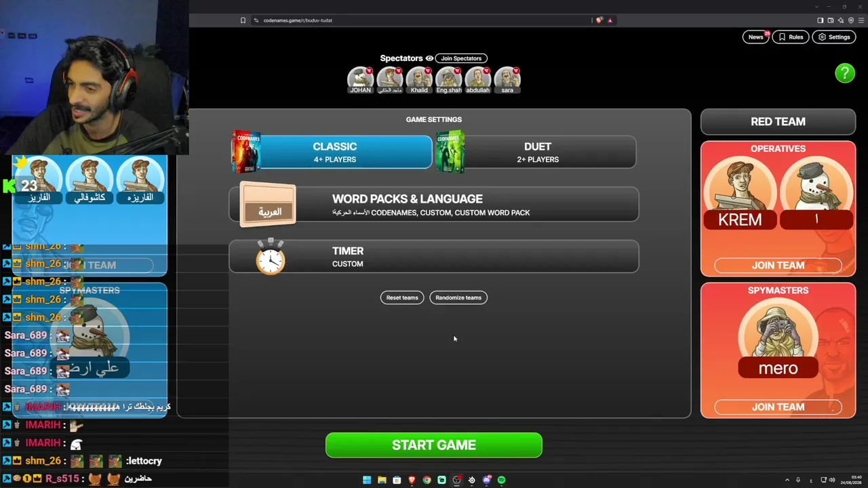This screenshot has width=868, height=488.
Task: Click the browser address bar URL
Action: 298,20
